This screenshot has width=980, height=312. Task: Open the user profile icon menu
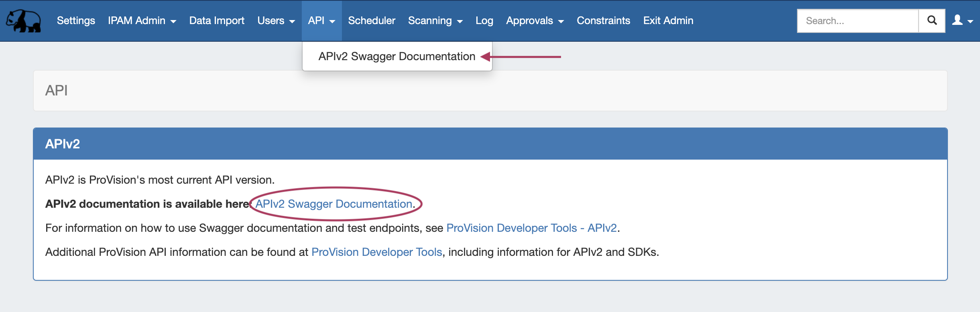click(x=962, y=21)
